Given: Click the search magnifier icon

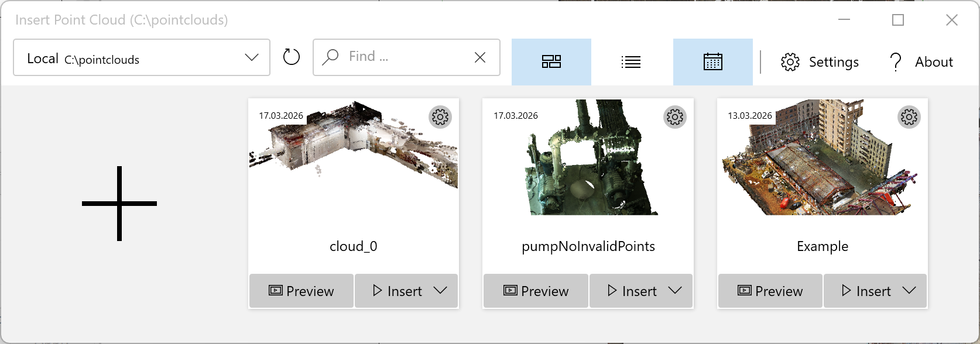Looking at the screenshot, I should point(331,57).
